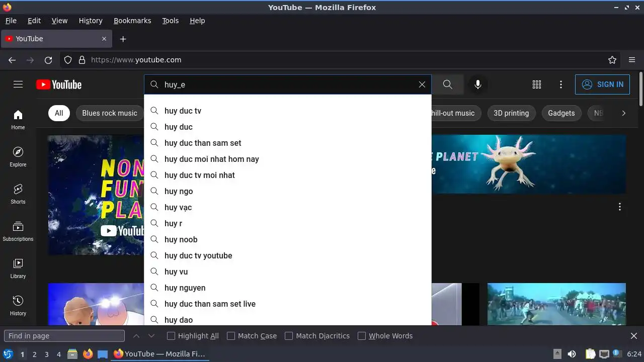Find next match with the down arrow

point(151,336)
